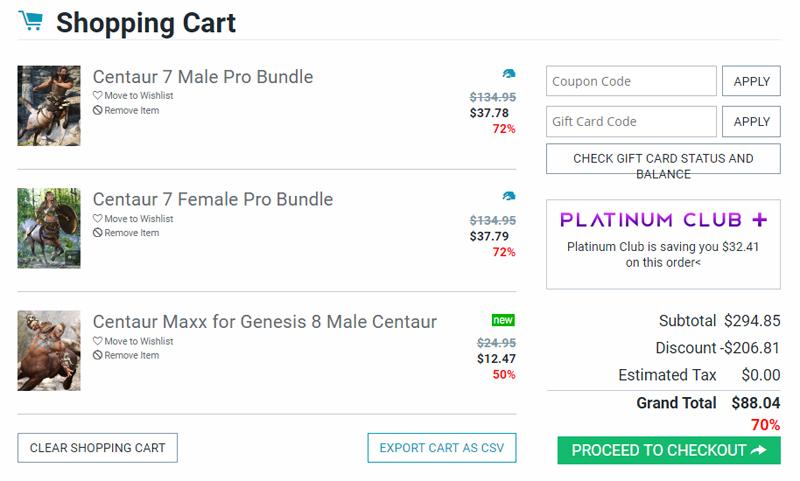The width and height of the screenshot is (800, 481).
Task: Focus the Coupon Code field
Action: (x=631, y=81)
